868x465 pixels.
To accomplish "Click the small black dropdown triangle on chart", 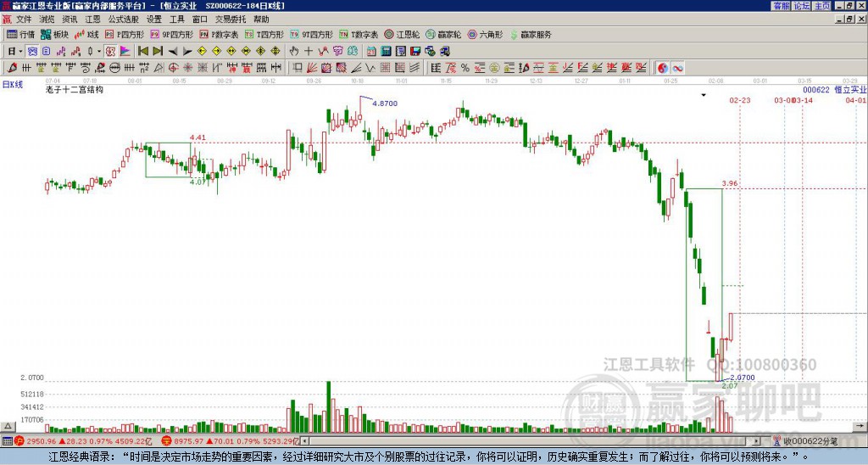I will [x=704, y=95].
